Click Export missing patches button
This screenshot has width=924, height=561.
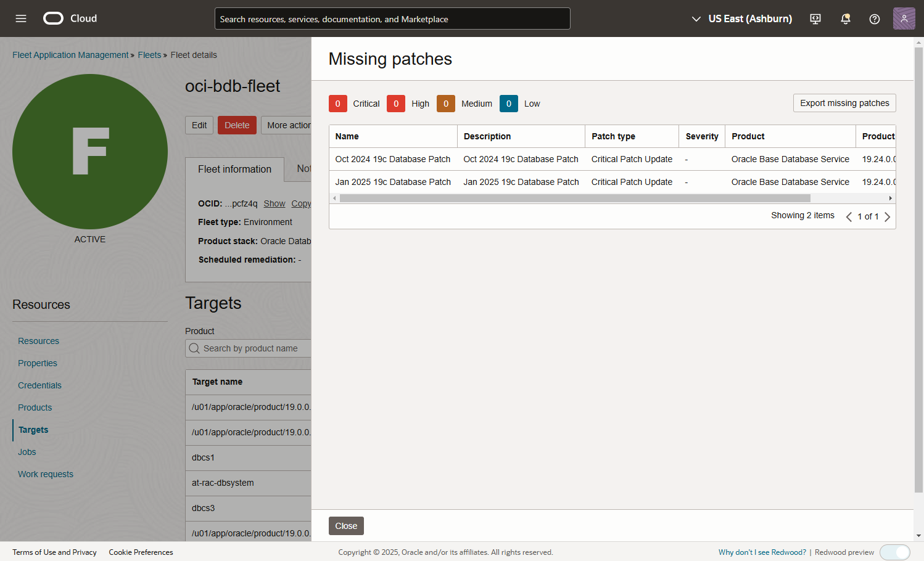pyautogui.click(x=844, y=103)
